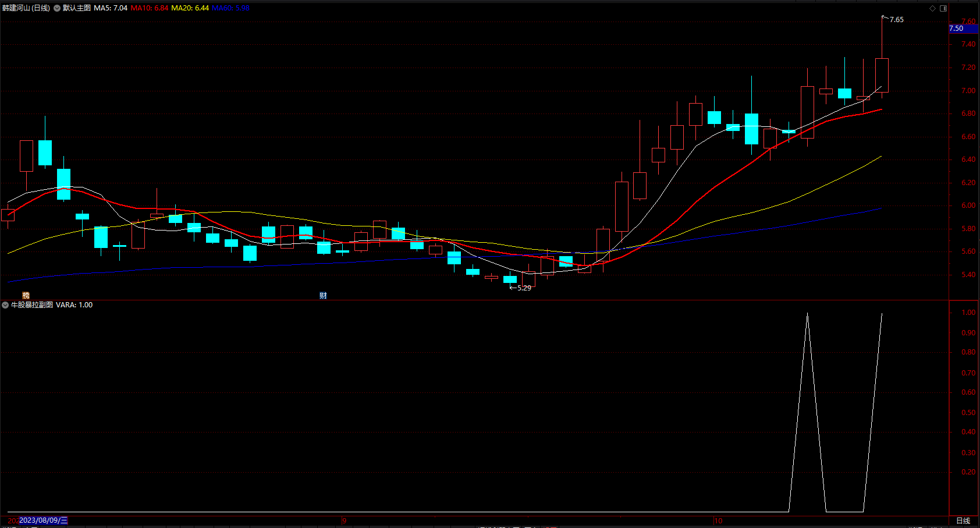Click the red MA10: 6.84 label
This screenshot has width=980, height=528.
(150, 8)
